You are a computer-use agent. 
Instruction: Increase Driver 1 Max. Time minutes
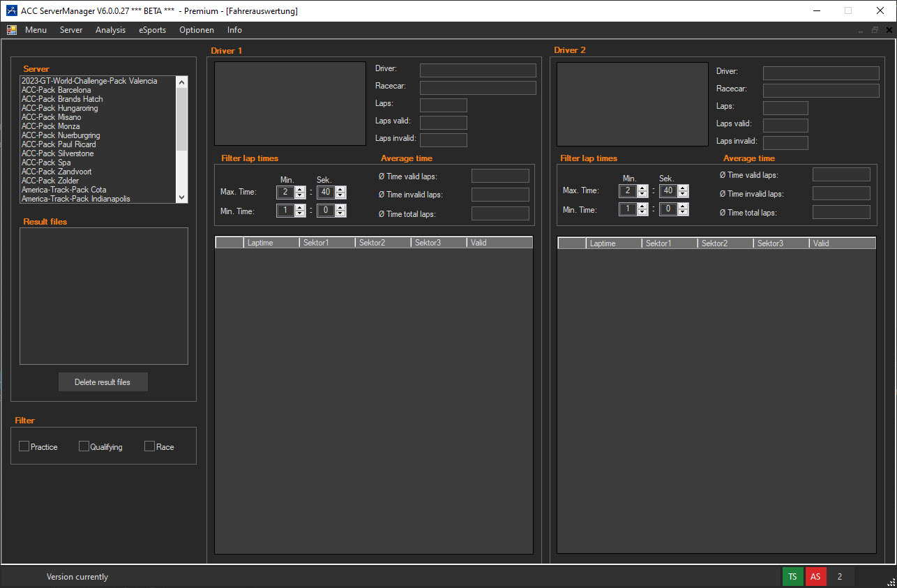click(x=300, y=189)
